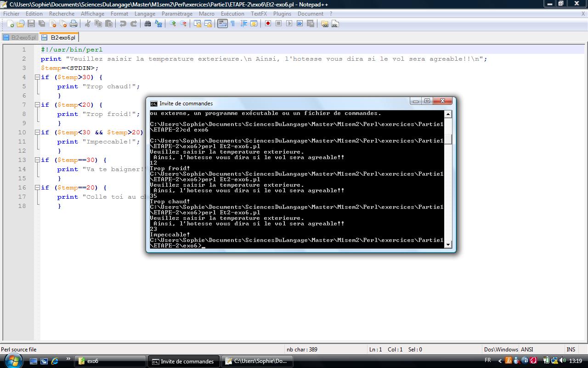The width and height of the screenshot is (588, 368).
Task: Create a new document with the New icon
Action: coord(11,24)
